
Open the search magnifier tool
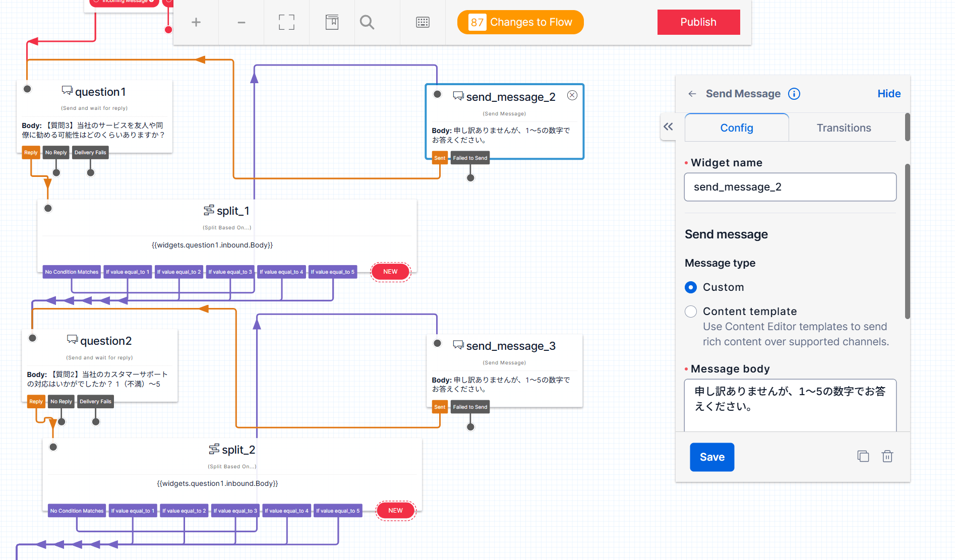367,22
